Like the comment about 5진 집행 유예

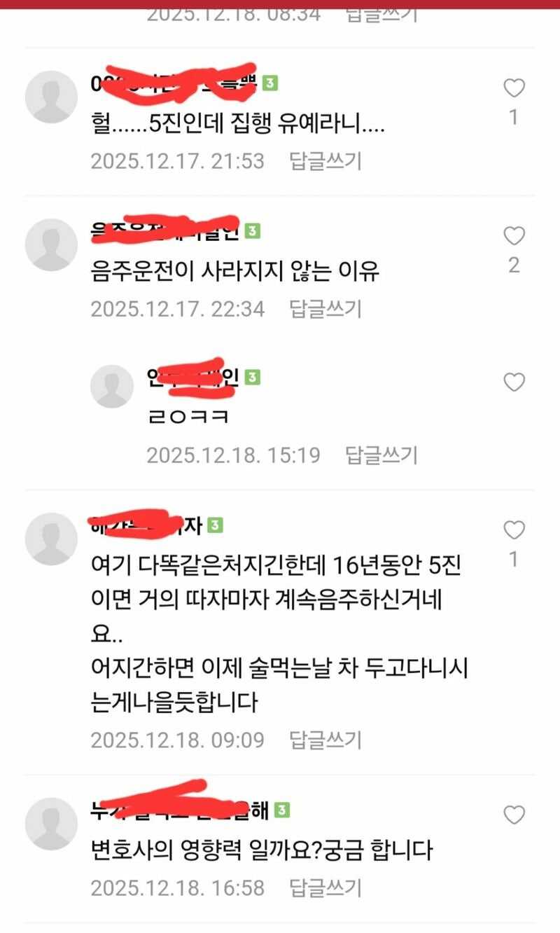[x=514, y=88]
